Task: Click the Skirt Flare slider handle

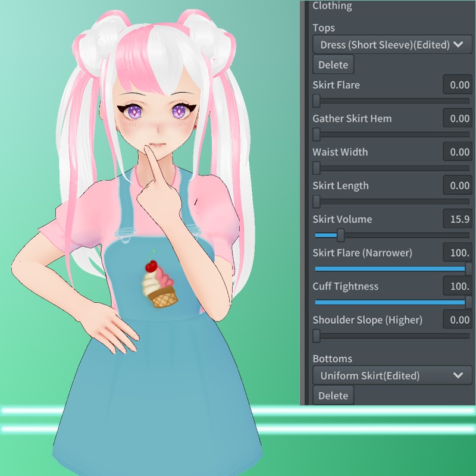Action: click(x=318, y=101)
